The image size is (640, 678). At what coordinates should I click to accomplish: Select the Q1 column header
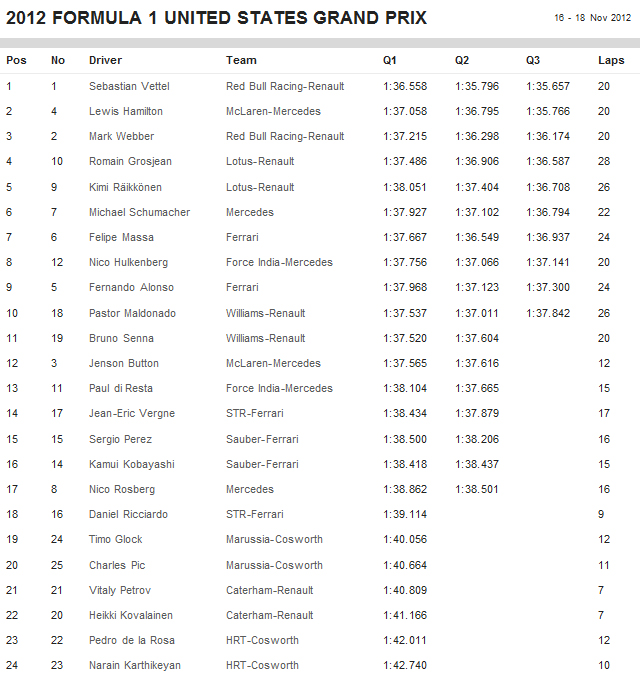[390, 60]
